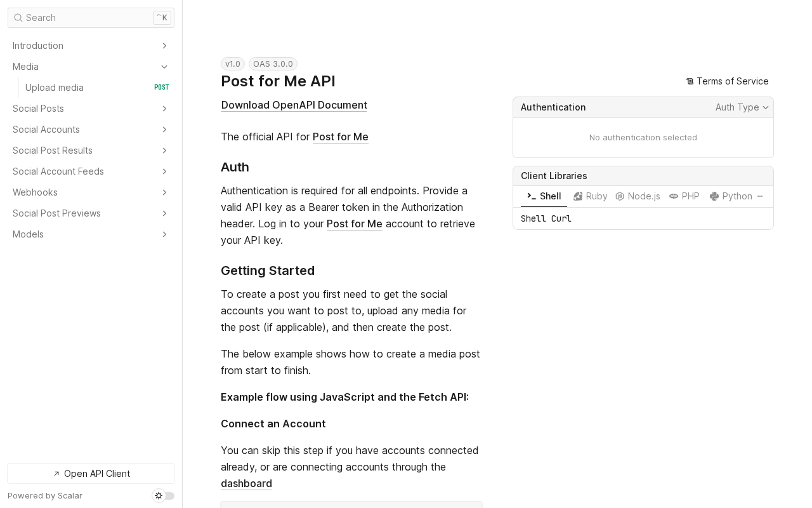Screen dimensions: 812x508
Task: Click the Terms of Service icon
Action: (690, 81)
